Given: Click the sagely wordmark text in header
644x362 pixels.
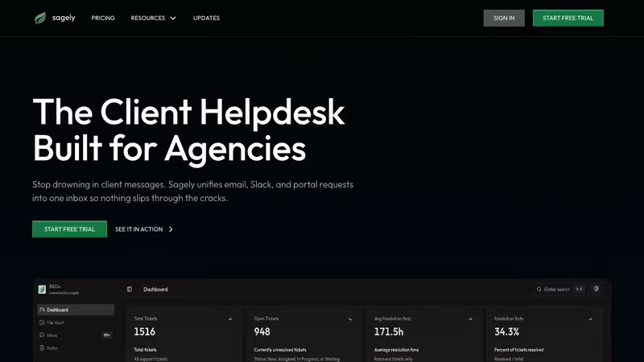Looking at the screenshot, I should 64,18.
